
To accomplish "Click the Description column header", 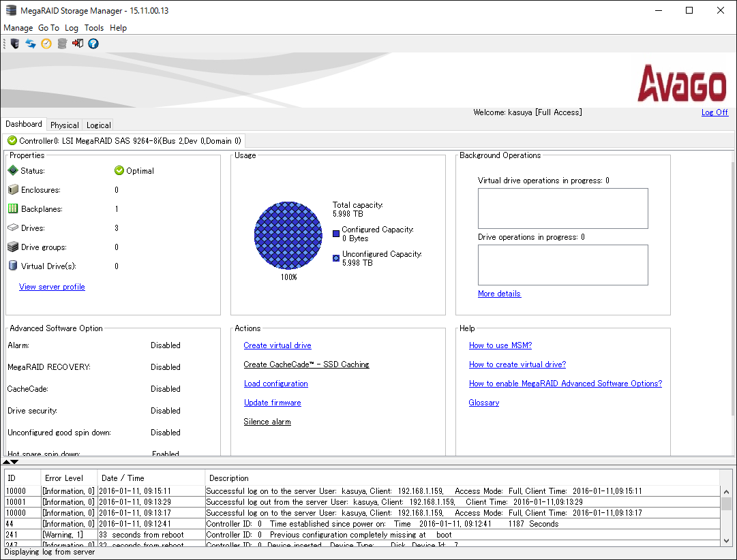I will pyautogui.click(x=462, y=478).
